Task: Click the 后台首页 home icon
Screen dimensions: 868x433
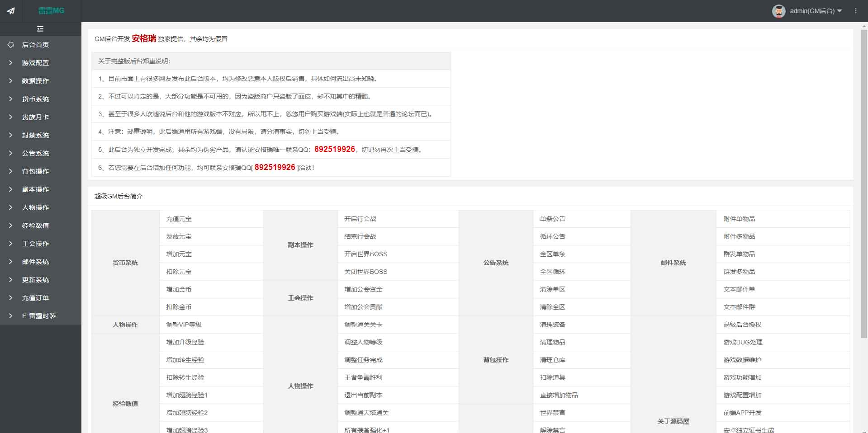Action: 11,45
